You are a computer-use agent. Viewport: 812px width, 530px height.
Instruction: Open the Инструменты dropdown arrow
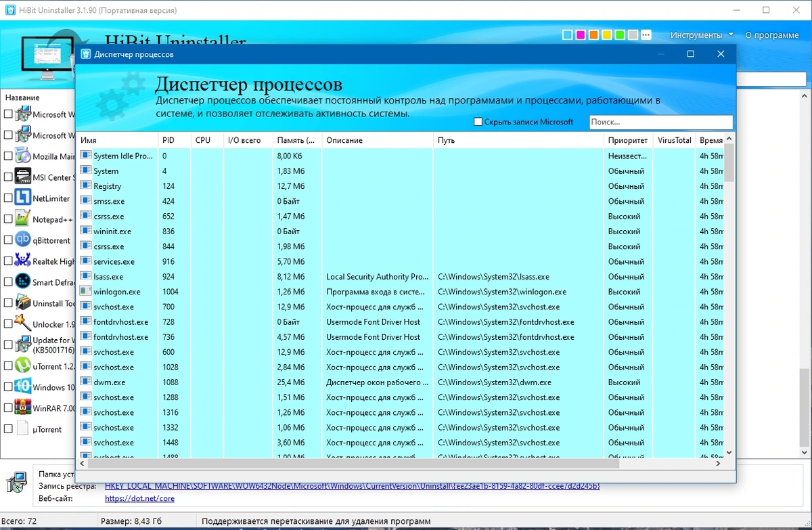[731, 35]
